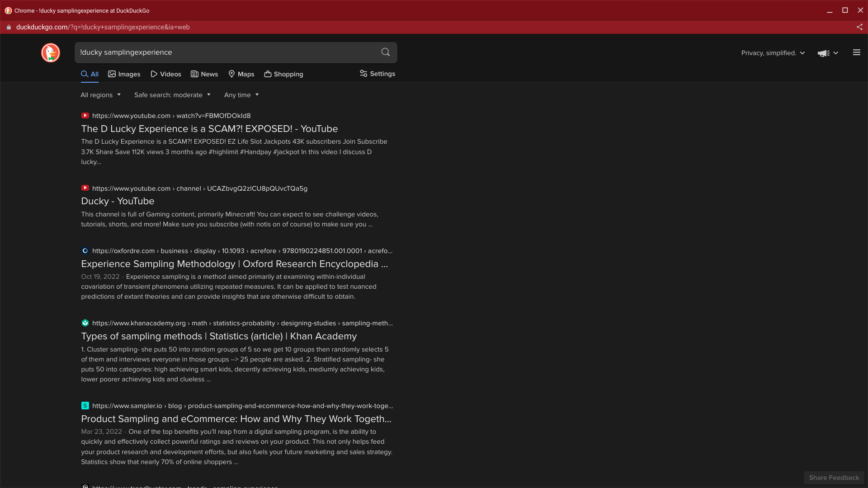Image resolution: width=868 pixels, height=488 pixels.
Task: Expand the Any time filter
Action: (x=241, y=95)
